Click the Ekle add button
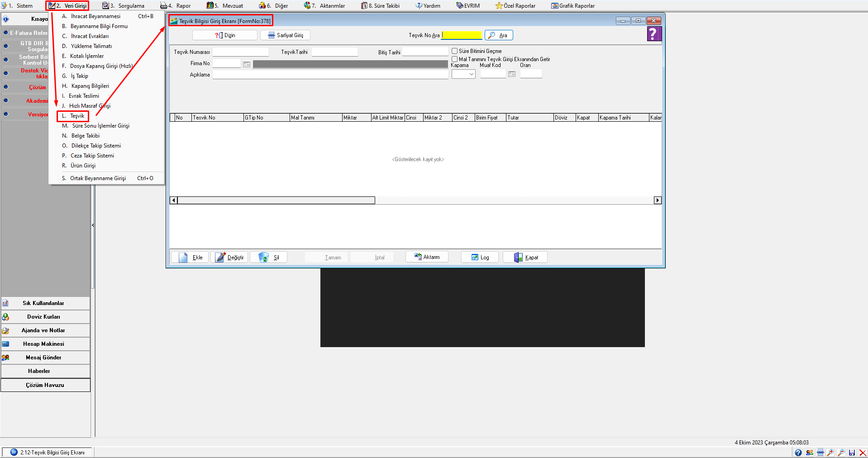 (190, 258)
